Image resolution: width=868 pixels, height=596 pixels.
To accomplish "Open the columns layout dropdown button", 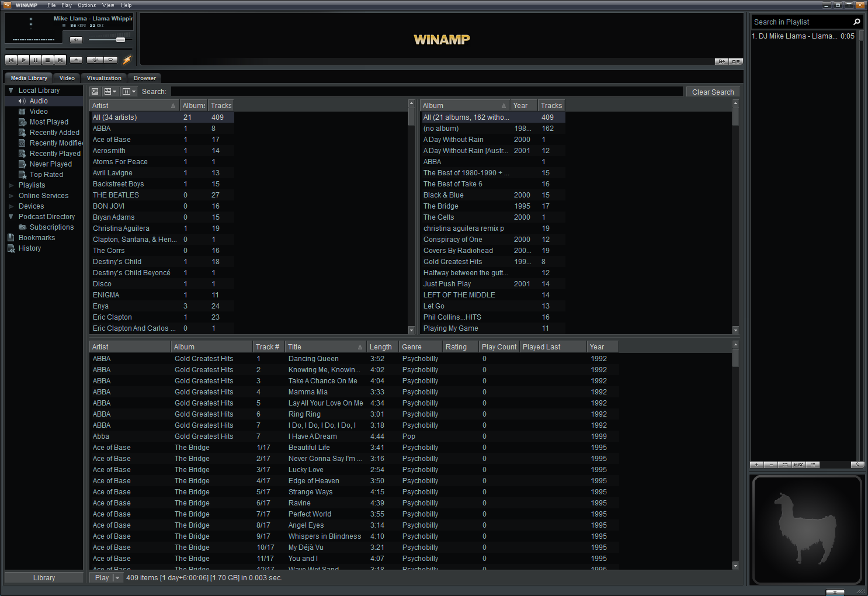I will pyautogui.click(x=129, y=92).
